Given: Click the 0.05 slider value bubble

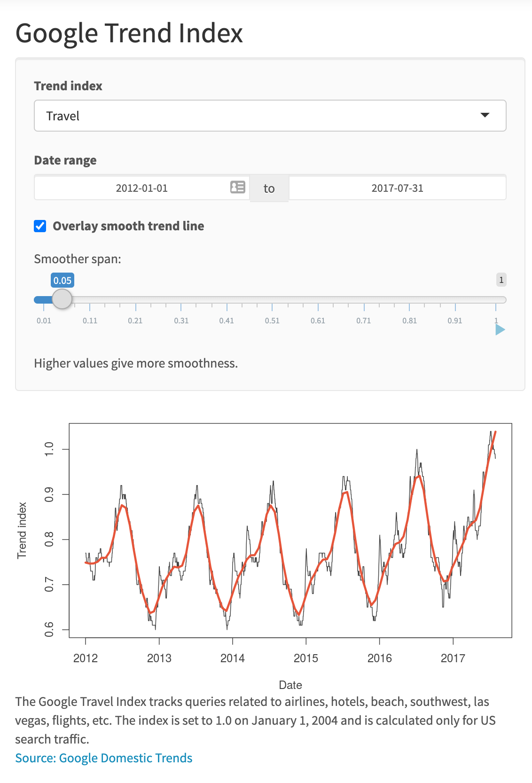Looking at the screenshot, I should click(63, 281).
